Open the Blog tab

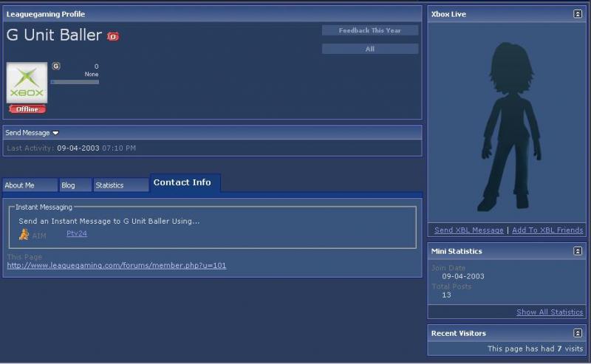[x=75, y=185]
